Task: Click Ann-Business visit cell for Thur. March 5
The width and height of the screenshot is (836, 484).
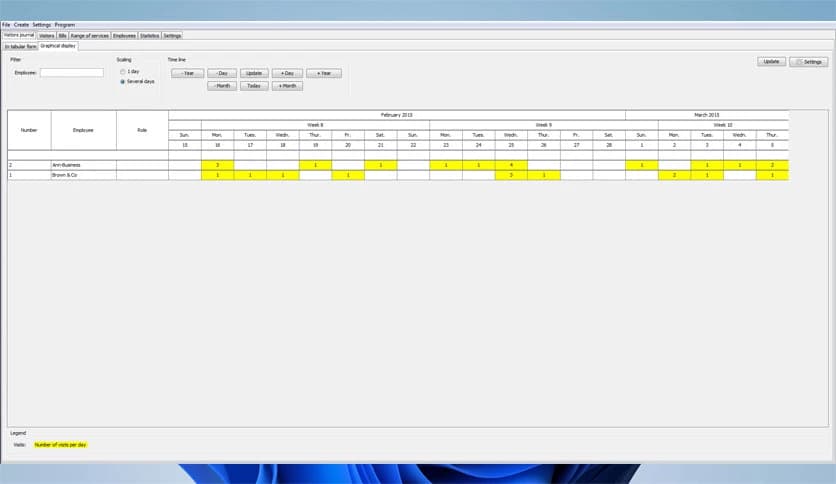Action: point(772,165)
